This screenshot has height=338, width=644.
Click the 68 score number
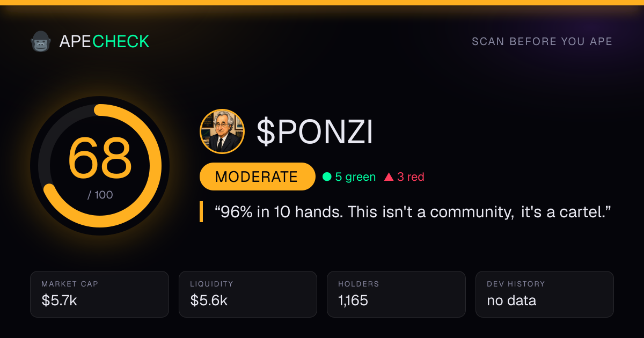100,158
